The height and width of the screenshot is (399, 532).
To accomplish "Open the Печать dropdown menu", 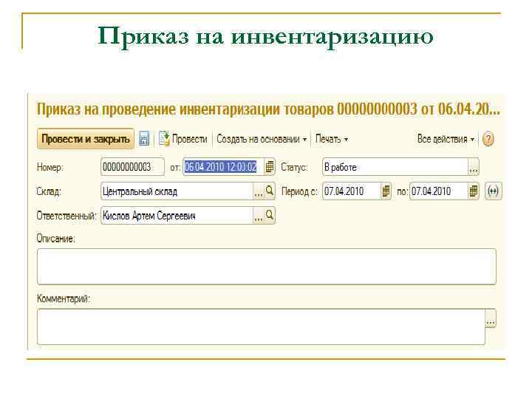I will 332,139.
